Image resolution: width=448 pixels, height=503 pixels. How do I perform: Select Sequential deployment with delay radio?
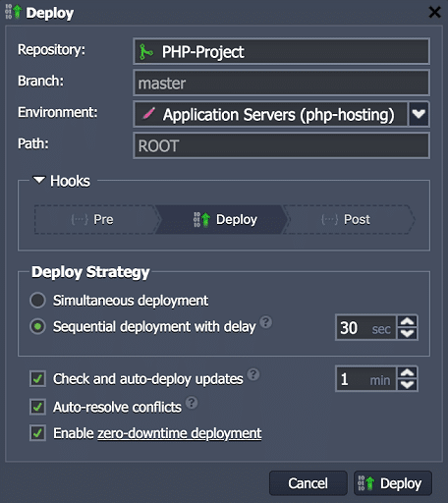[x=37, y=326]
